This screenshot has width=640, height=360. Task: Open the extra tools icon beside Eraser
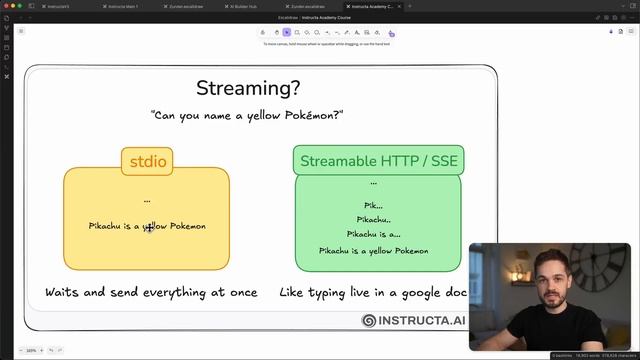[391, 33]
